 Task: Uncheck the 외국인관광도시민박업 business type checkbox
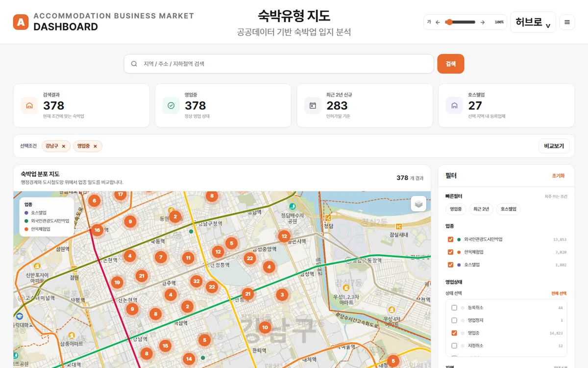tap(450, 239)
